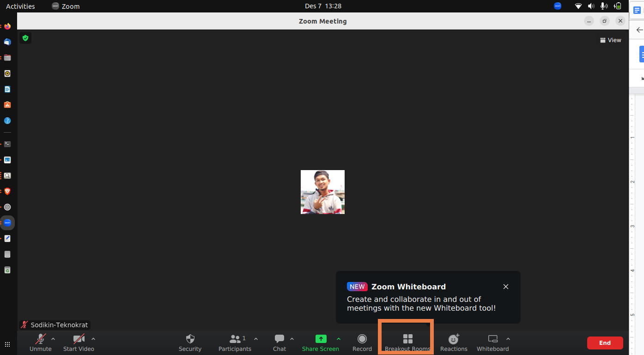The width and height of the screenshot is (644, 355).
Task: Click the participant profile picture
Action: [x=322, y=192]
